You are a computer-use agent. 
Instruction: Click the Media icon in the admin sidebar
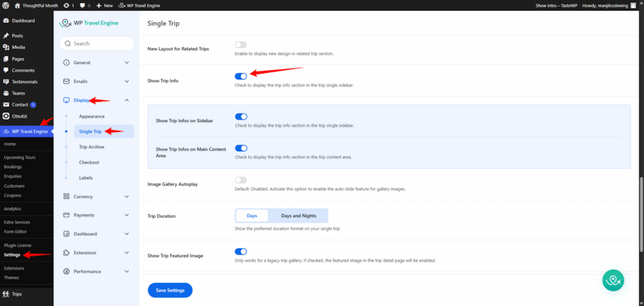point(6,47)
